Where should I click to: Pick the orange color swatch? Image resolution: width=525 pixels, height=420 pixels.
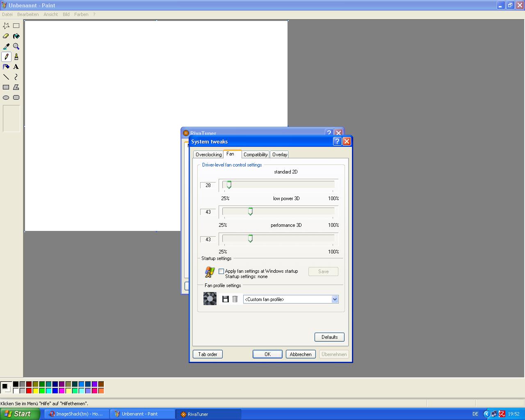pos(101,391)
